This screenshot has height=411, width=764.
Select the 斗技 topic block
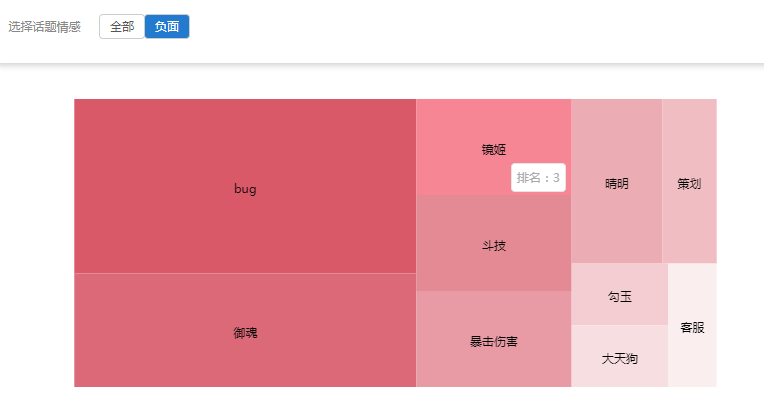(x=494, y=244)
